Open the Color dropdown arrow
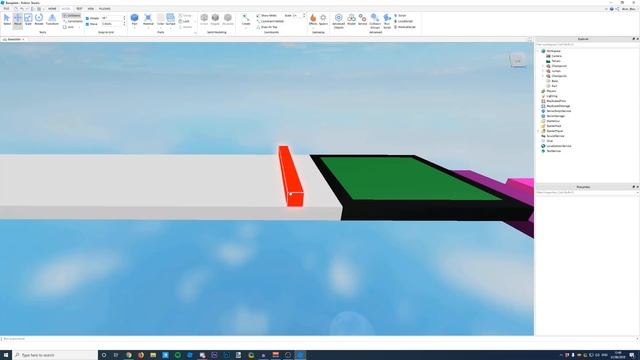Image resolution: width=640 pixels, height=360 pixels. 160,28
